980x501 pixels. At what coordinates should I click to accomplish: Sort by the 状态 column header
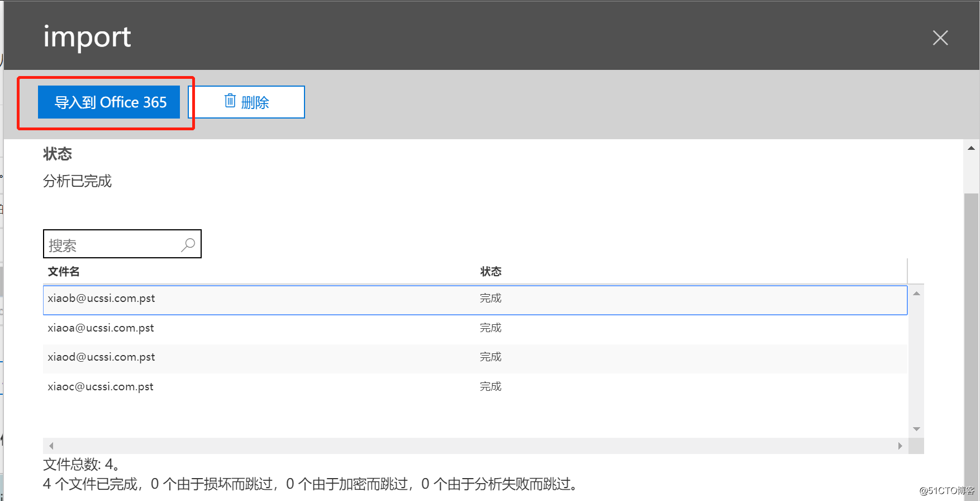coord(491,272)
